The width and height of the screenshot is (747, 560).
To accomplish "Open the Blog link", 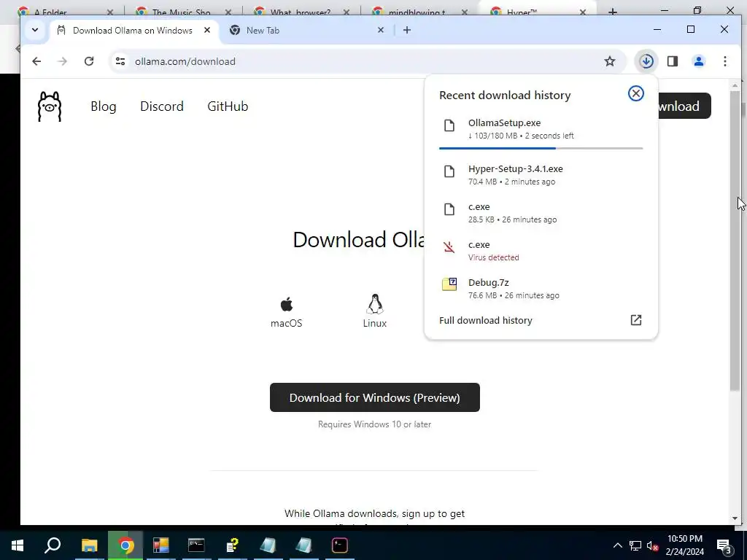I will click(x=104, y=106).
